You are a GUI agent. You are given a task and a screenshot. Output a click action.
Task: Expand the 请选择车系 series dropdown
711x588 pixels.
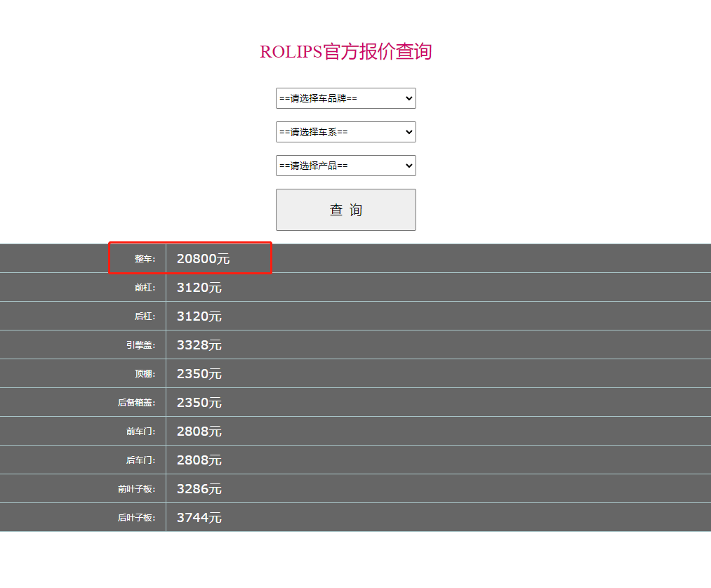(345, 132)
